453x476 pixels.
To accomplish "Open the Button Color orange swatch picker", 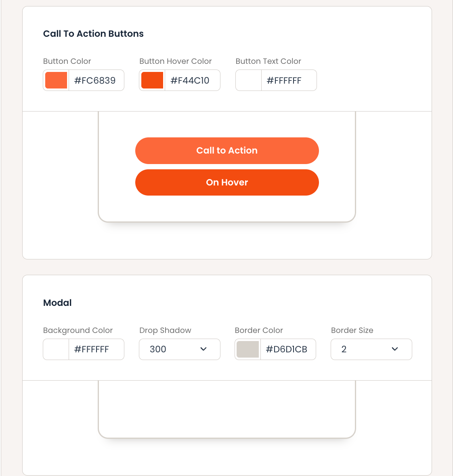I will [x=56, y=80].
